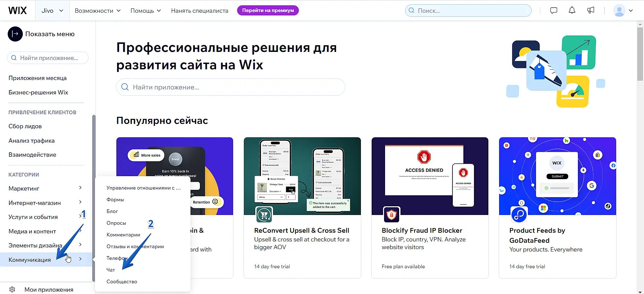644x294 pixels.
Task: Click the top Поиск... search field
Action: 468,10
